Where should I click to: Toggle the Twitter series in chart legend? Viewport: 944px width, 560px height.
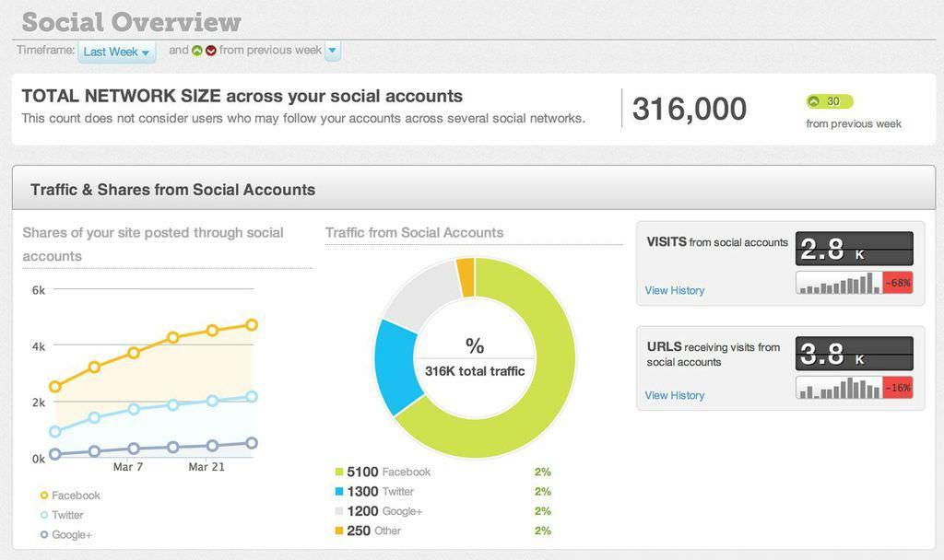62,515
